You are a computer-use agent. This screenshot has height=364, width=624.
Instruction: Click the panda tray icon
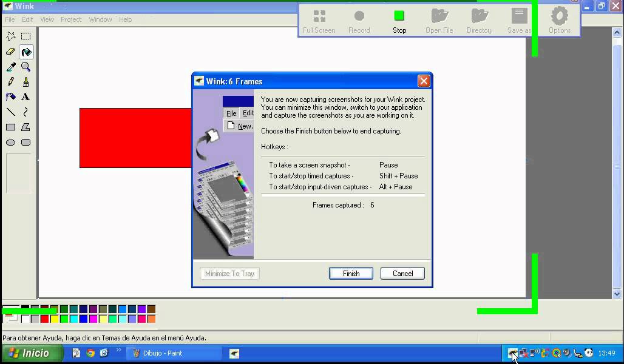point(589,352)
